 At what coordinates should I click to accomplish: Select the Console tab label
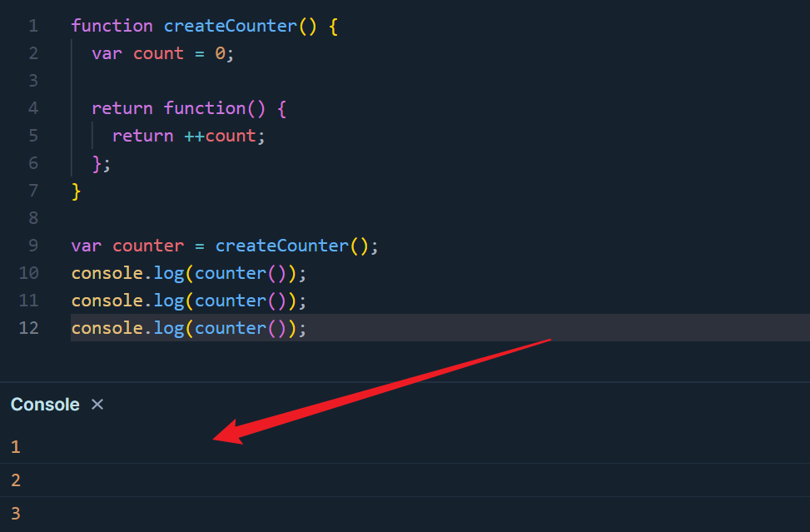pyautogui.click(x=45, y=405)
